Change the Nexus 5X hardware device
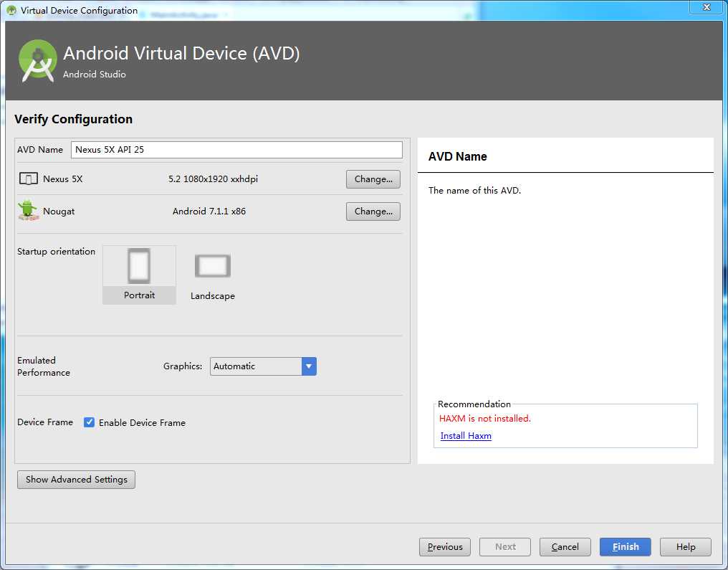The width and height of the screenshot is (728, 570). 373,179
